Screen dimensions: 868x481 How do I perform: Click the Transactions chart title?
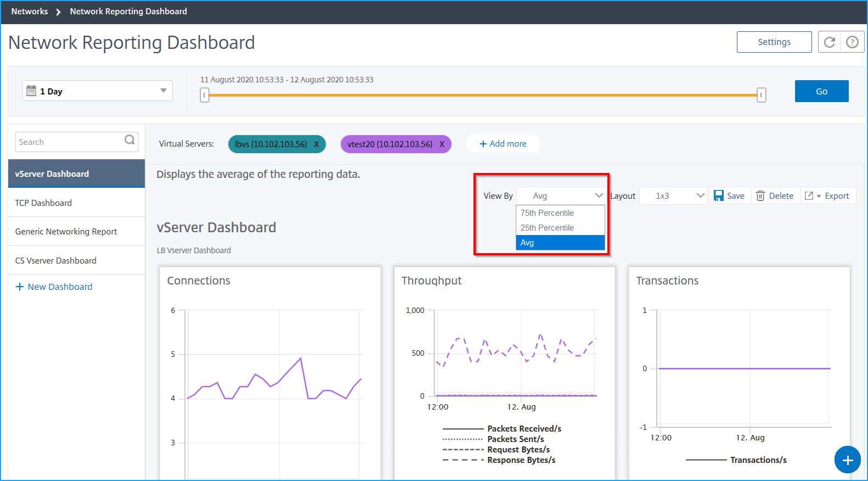tap(667, 281)
